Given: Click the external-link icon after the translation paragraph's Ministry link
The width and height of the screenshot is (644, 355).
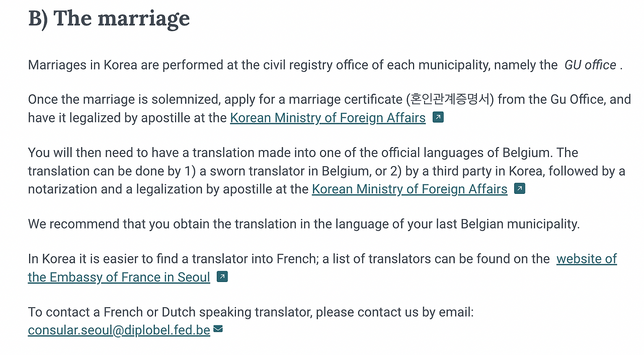Looking at the screenshot, I should point(520,189).
